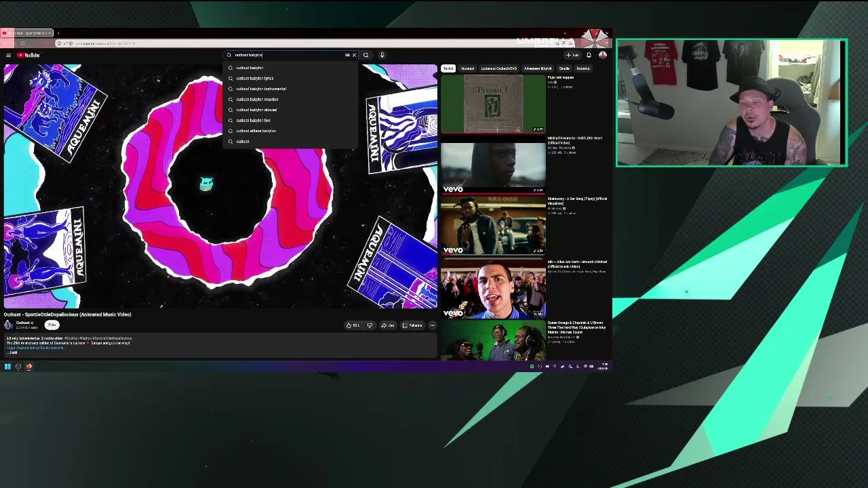Open the "Smooth Criminal" video title

click(x=577, y=264)
